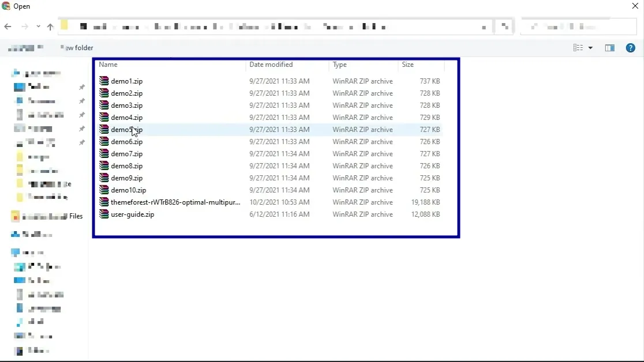Screen dimensions: 644x362
Task: Select the demo5.zip archive icon
Action: (104, 129)
